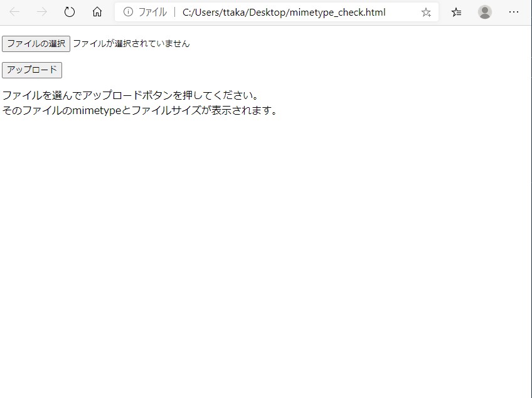The height and width of the screenshot is (398, 532).
Task: Open favorites dropdown from the star-list icon
Action: click(x=457, y=11)
